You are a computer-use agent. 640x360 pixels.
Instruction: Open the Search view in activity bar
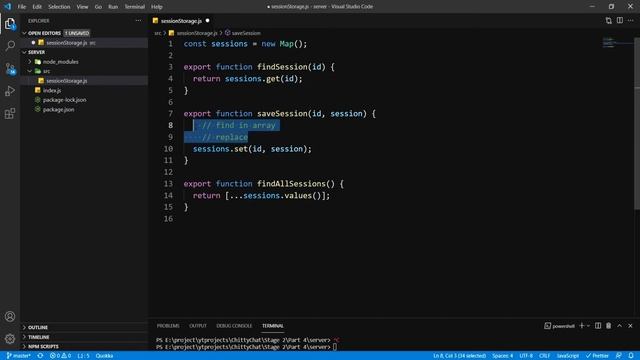click(x=10, y=46)
